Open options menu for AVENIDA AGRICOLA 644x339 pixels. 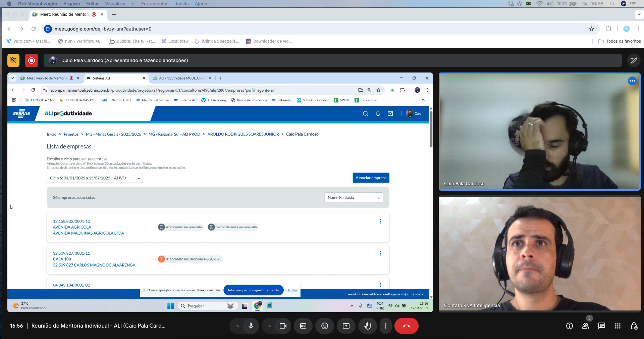click(x=380, y=221)
